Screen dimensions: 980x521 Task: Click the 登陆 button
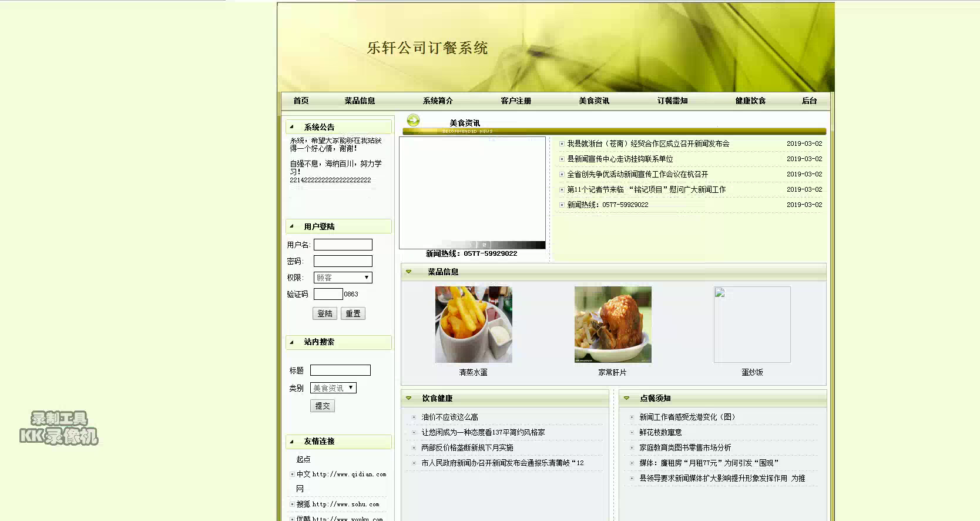pos(325,313)
